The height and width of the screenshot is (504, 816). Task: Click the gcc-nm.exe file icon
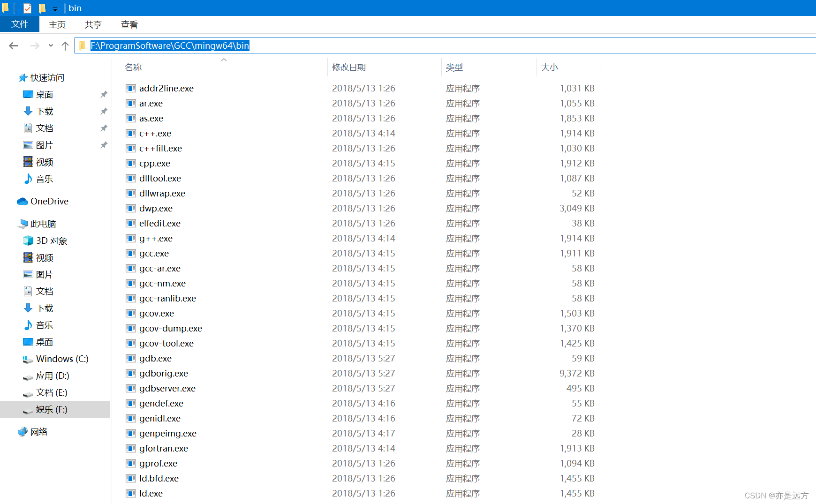(x=130, y=283)
